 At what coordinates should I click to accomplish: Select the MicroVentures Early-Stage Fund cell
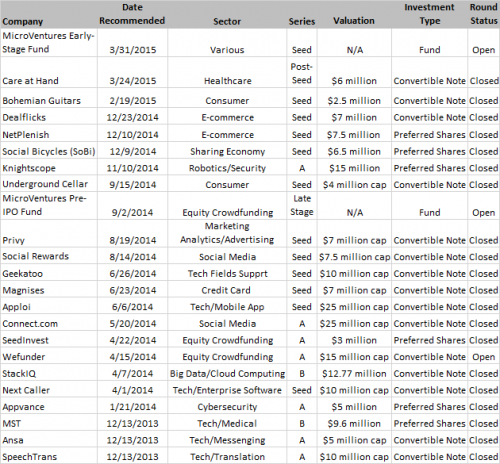[x=49, y=42]
